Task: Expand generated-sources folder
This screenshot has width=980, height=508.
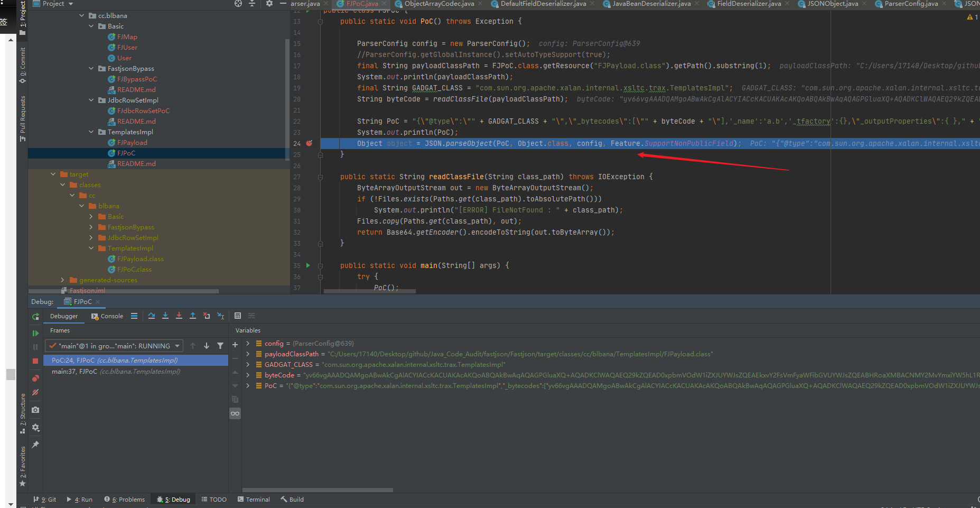Action: [x=63, y=280]
